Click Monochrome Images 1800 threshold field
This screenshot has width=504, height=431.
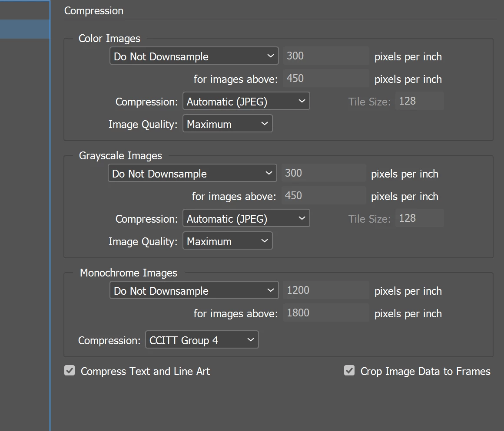pyautogui.click(x=326, y=313)
